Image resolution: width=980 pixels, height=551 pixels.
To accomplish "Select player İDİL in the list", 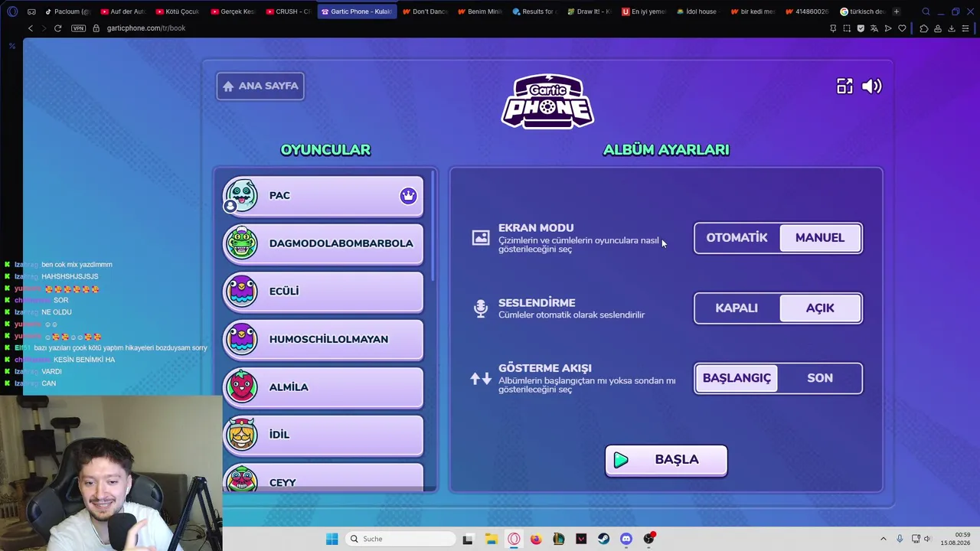I will (323, 435).
